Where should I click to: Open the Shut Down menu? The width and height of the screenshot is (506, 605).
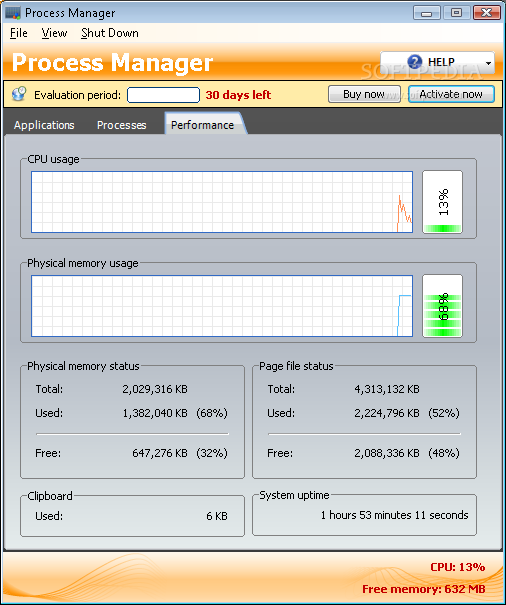pos(110,33)
